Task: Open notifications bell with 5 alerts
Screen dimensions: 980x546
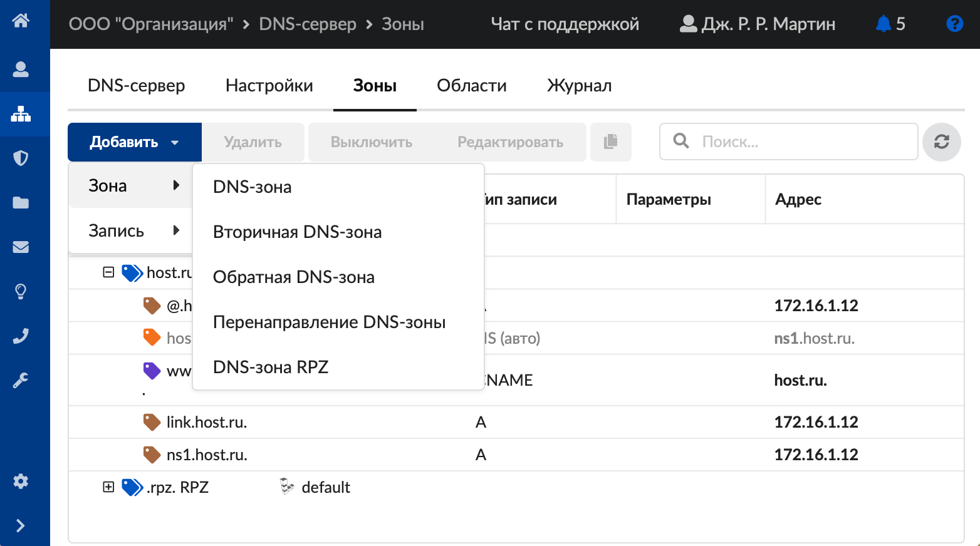Action: point(890,24)
